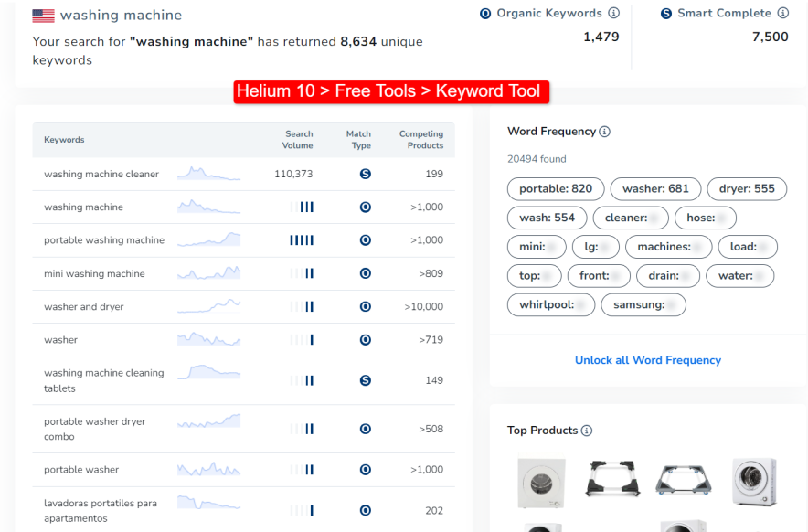The height and width of the screenshot is (532, 808).
Task: Click the "Unlock all Word Frequency" link
Action: point(648,360)
